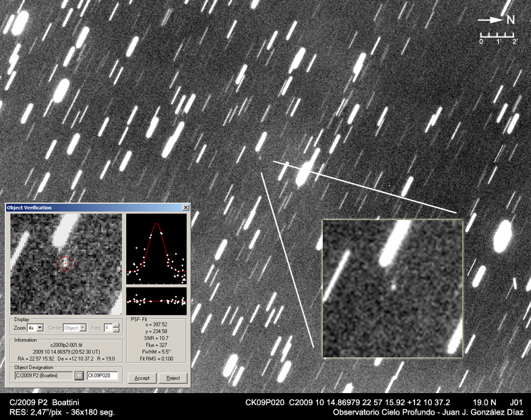Close the Object Verification dialog
This screenshot has width=531, height=420.
point(185,208)
